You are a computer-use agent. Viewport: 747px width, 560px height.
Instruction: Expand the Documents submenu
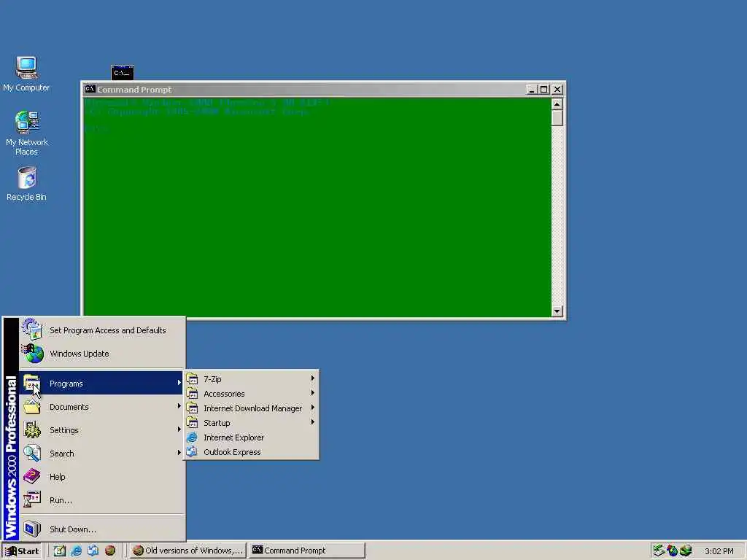[101, 407]
